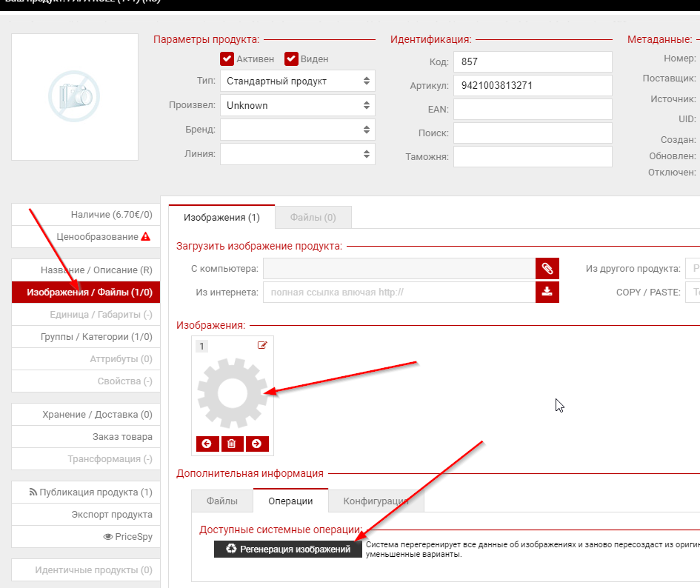Image resolution: width=700 pixels, height=588 pixels.
Task: Open the Конфигурация tab
Action: pyautogui.click(x=376, y=501)
